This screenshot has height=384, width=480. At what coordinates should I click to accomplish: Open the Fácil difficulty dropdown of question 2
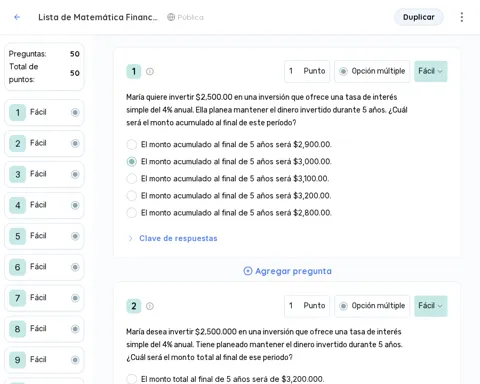coord(431,306)
